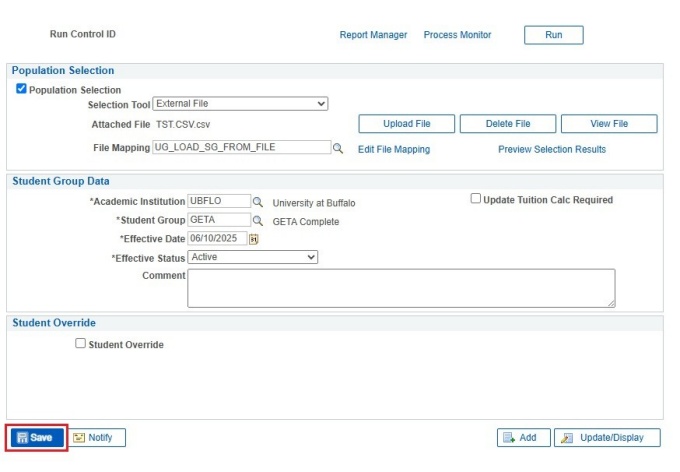Go to Process Monitor
This screenshot has height=472, width=680.
click(457, 35)
